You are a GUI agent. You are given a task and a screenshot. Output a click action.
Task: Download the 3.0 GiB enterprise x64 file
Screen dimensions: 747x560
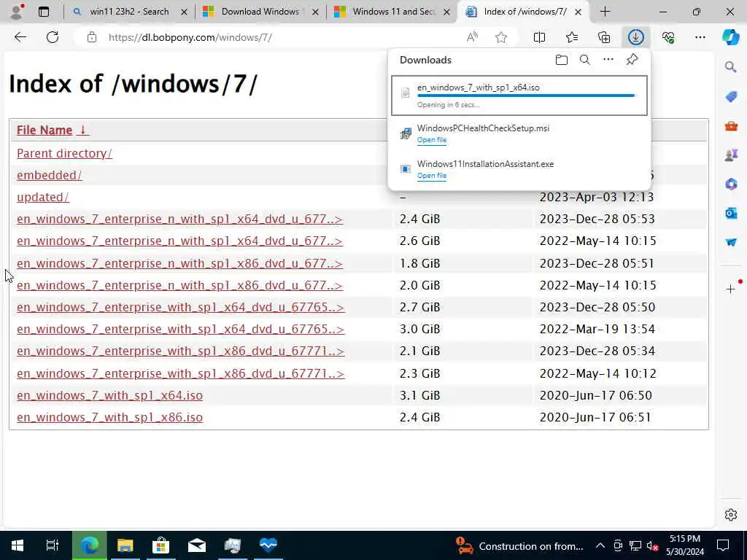coord(181,329)
